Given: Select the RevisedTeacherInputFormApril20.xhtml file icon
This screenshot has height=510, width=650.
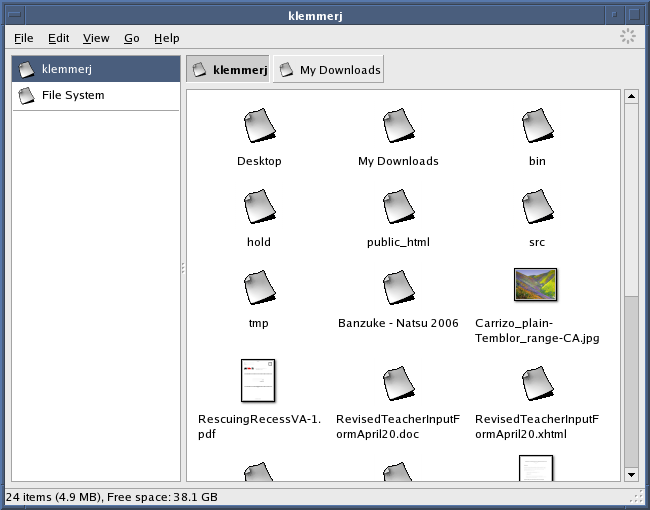Looking at the screenshot, I should click(537, 383).
